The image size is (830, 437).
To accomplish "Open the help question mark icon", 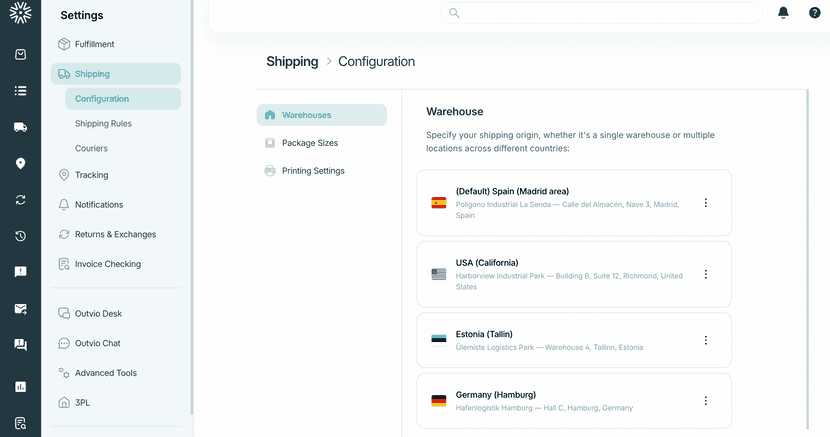I will point(814,13).
